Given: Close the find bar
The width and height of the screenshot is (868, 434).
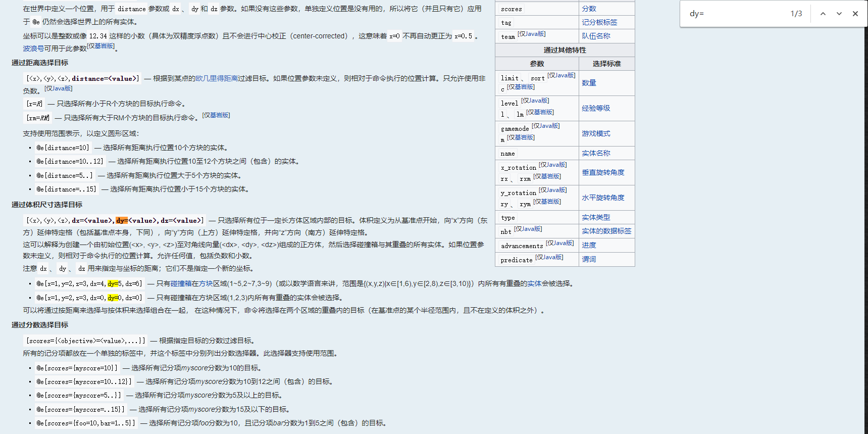Looking at the screenshot, I should tap(855, 14).
